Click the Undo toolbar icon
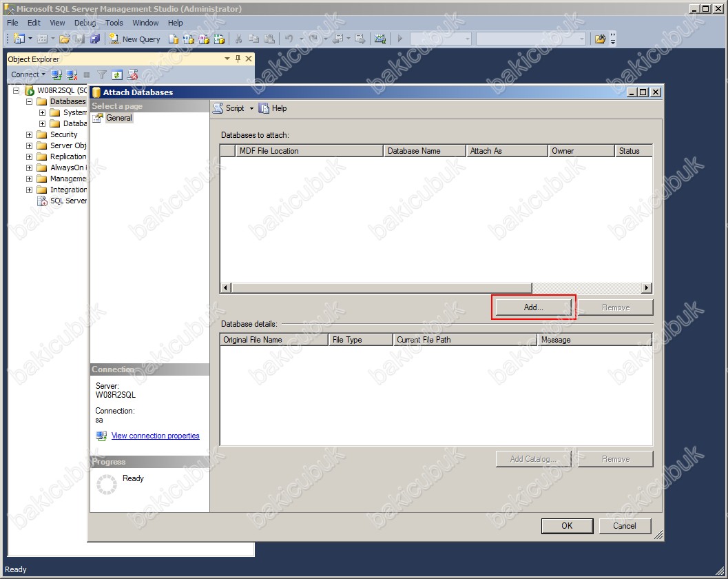This screenshot has width=728, height=579. pyautogui.click(x=289, y=39)
